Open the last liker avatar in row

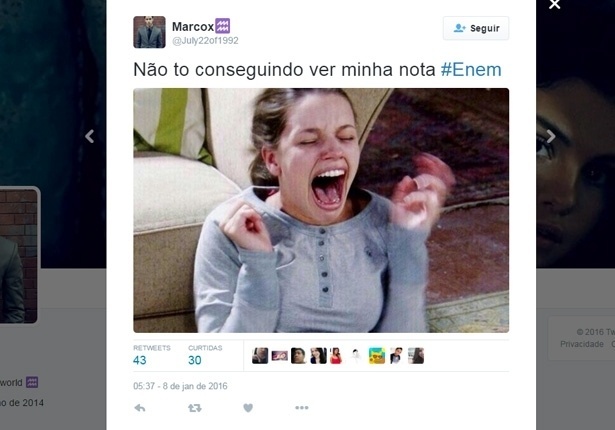tap(416, 356)
